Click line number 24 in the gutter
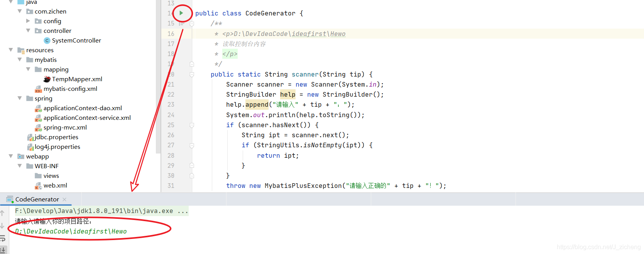Viewport: 644px width, 254px height. click(171, 115)
